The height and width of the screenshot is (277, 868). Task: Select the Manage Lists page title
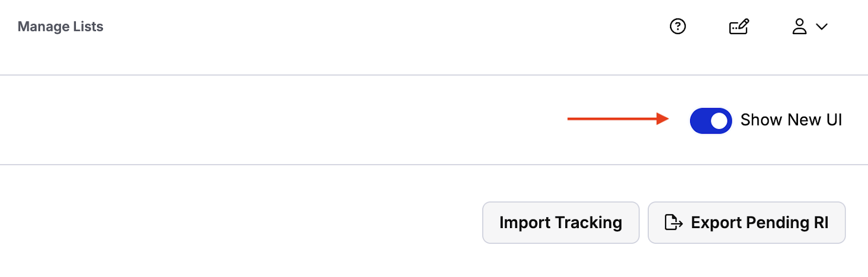tap(60, 27)
